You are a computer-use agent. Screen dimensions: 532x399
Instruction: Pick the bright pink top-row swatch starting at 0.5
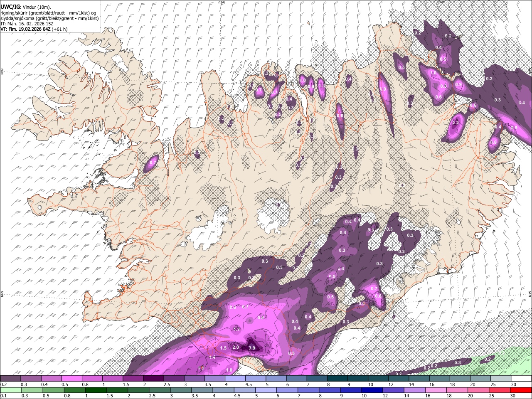click(x=72, y=379)
